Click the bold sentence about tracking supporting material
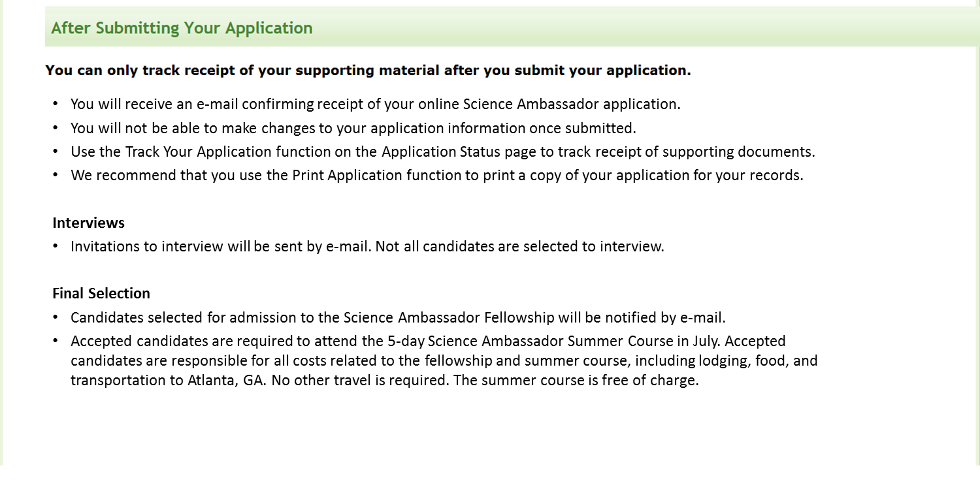980x491 pixels. tap(368, 71)
